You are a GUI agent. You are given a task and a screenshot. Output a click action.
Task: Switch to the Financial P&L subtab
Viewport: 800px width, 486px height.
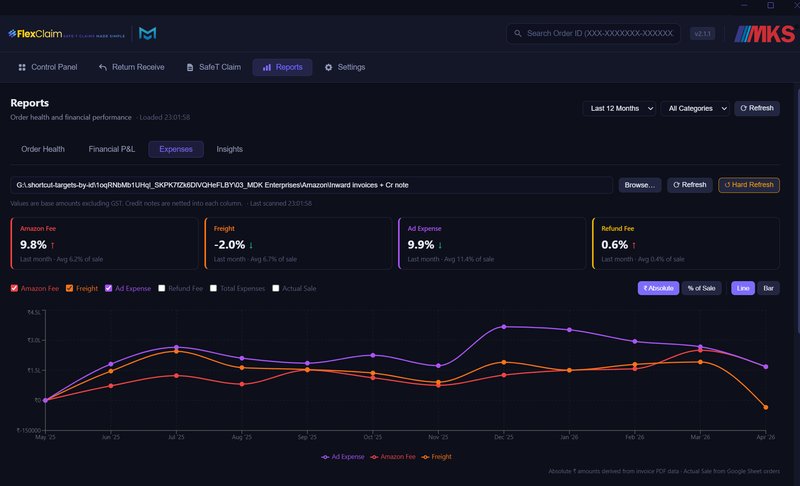(x=112, y=149)
